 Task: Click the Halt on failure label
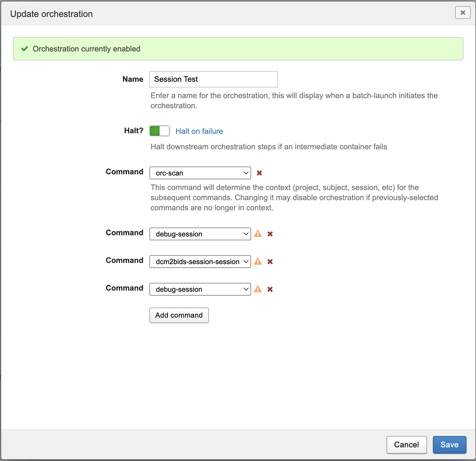199,131
